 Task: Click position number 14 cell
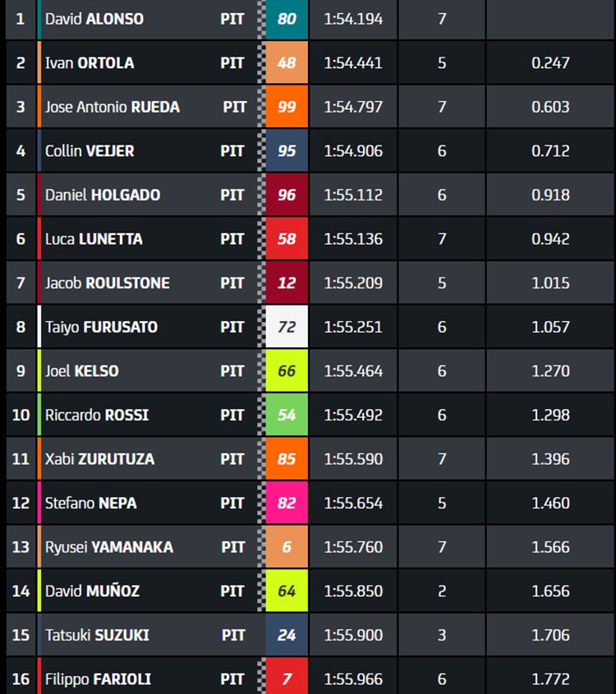pyautogui.click(x=21, y=591)
